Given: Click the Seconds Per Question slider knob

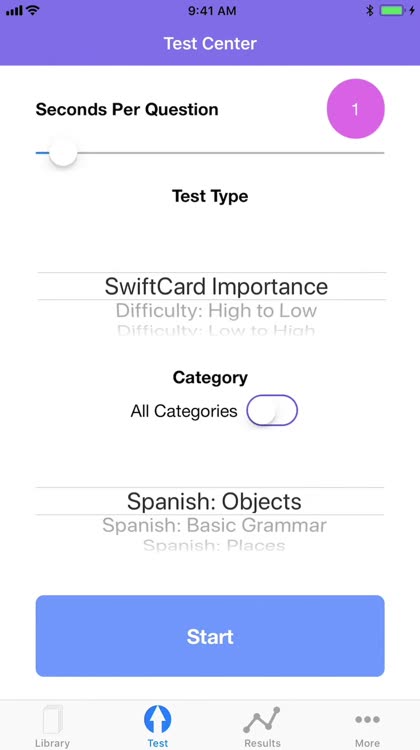Looking at the screenshot, I should 63,153.
